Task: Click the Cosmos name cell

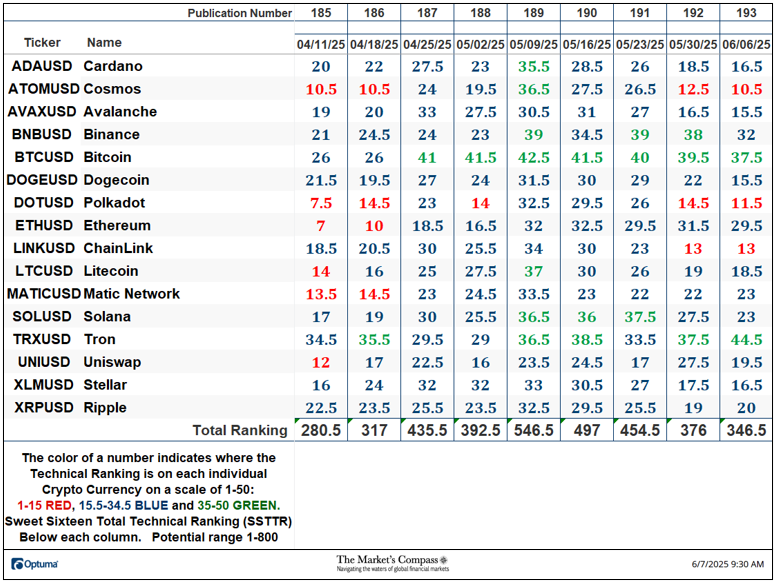Action: (112, 89)
